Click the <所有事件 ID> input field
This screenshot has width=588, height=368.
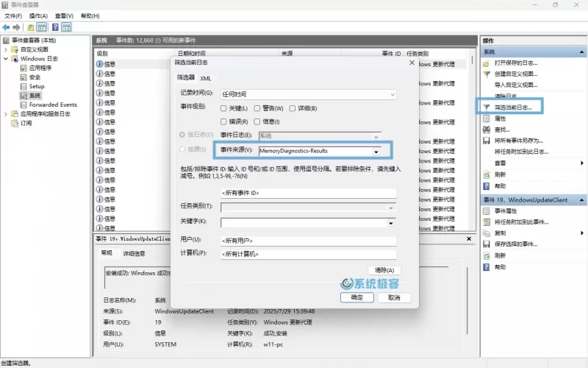(x=307, y=193)
